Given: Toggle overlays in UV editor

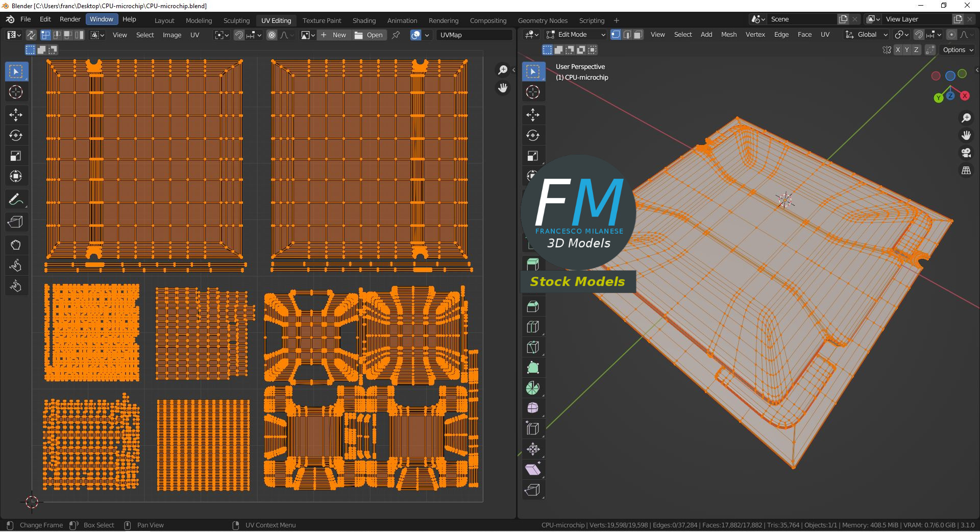Looking at the screenshot, I should click(x=416, y=35).
